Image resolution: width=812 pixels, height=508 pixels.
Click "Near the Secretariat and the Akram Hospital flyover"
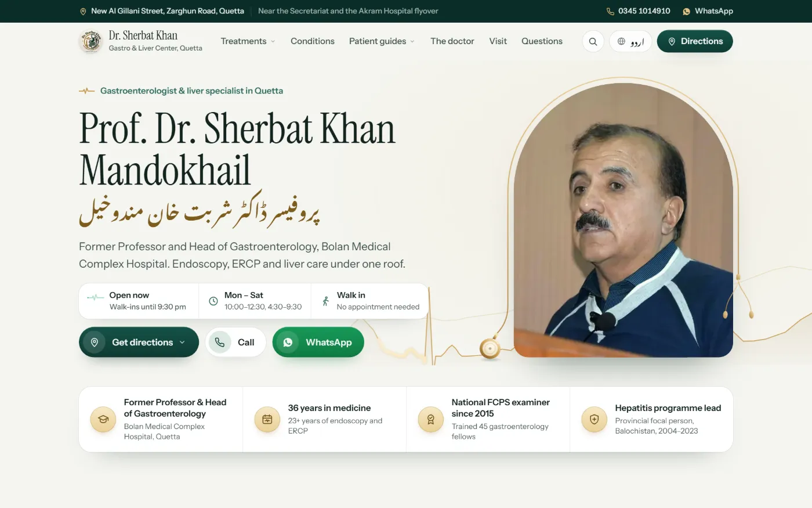tap(348, 11)
